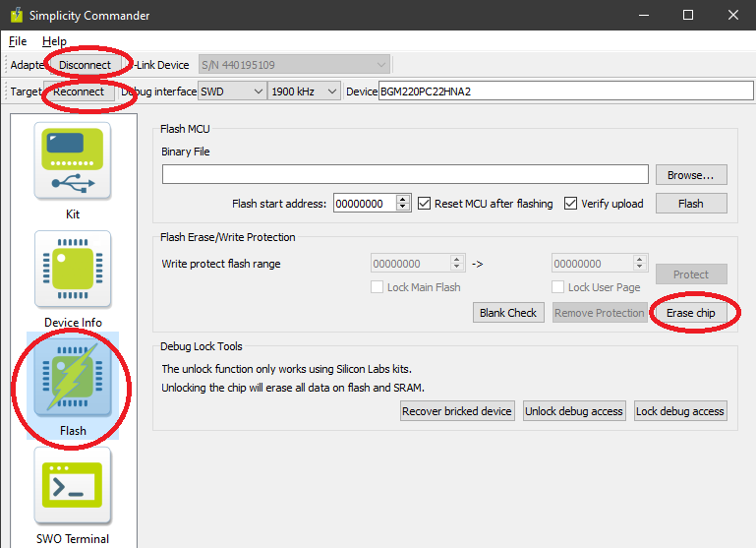This screenshot has width=756, height=548.
Task: Click the adapter Disconnect button
Action: (x=85, y=65)
